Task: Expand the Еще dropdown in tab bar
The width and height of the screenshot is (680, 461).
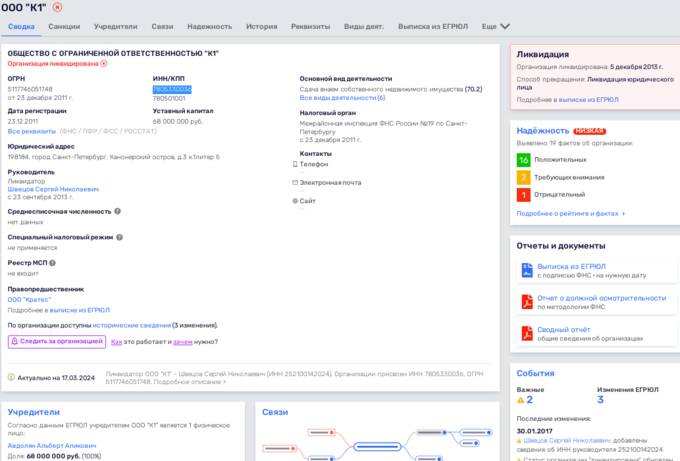Action: pos(496,26)
